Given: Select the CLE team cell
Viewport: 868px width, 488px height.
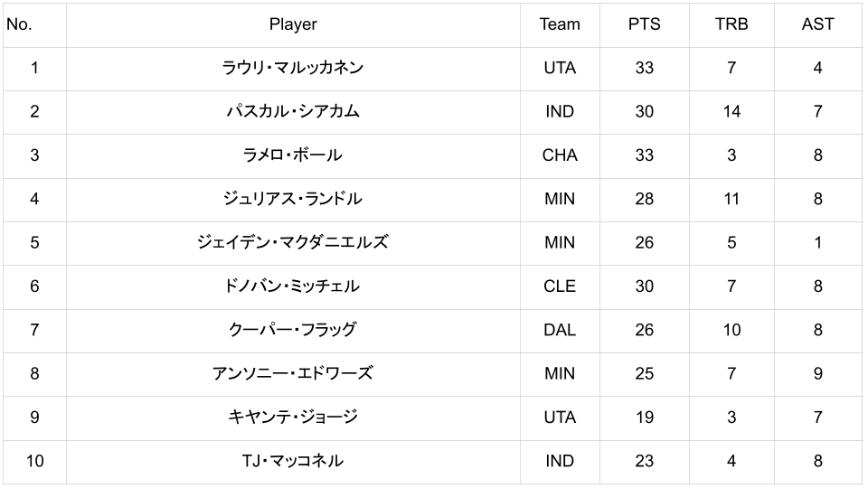Looking at the screenshot, I should [x=560, y=286].
